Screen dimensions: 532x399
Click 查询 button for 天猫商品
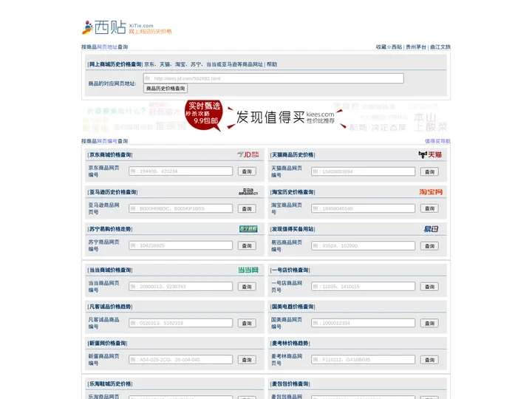[x=429, y=171]
